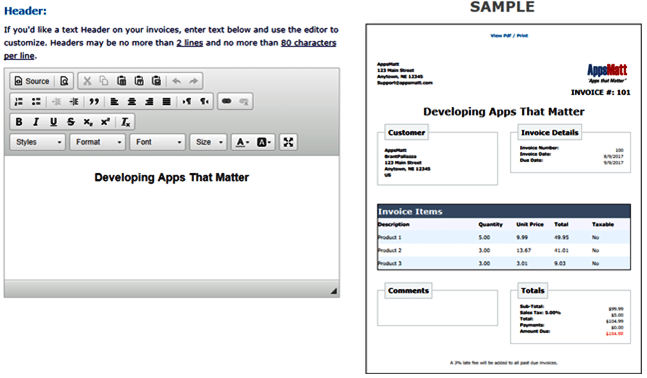Open the Format dropdown
647x378 pixels.
pyautogui.click(x=97, y=142)
